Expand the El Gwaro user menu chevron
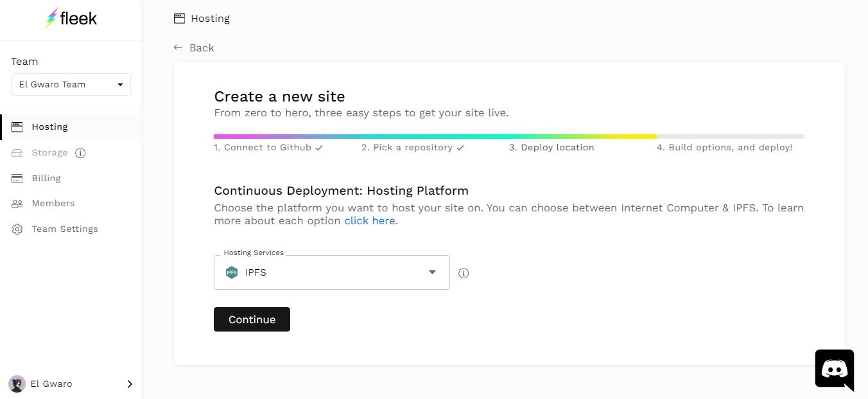 [x=129, y=384]
